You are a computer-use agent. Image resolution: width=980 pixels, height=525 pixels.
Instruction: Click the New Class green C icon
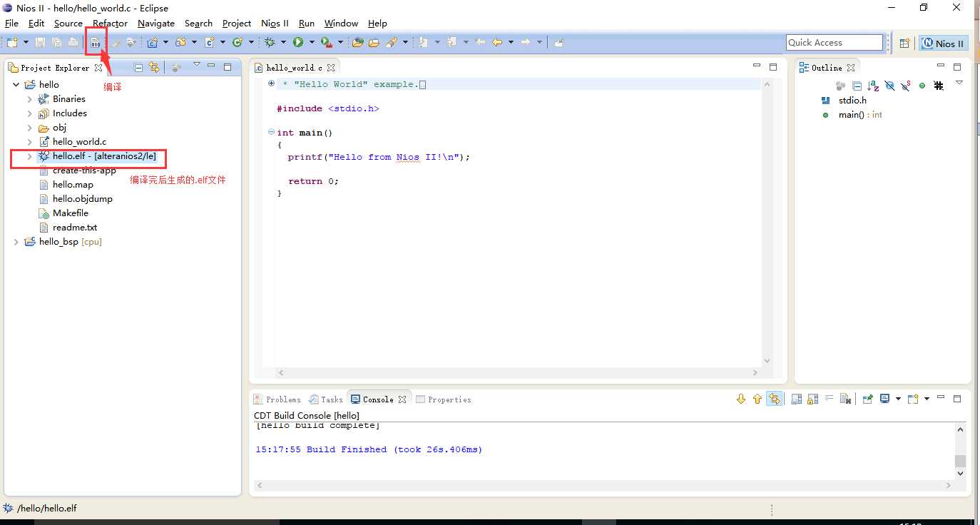238,42
